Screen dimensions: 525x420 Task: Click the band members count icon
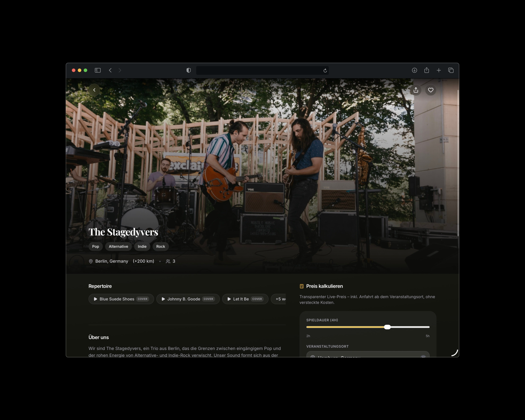(168, 261)
